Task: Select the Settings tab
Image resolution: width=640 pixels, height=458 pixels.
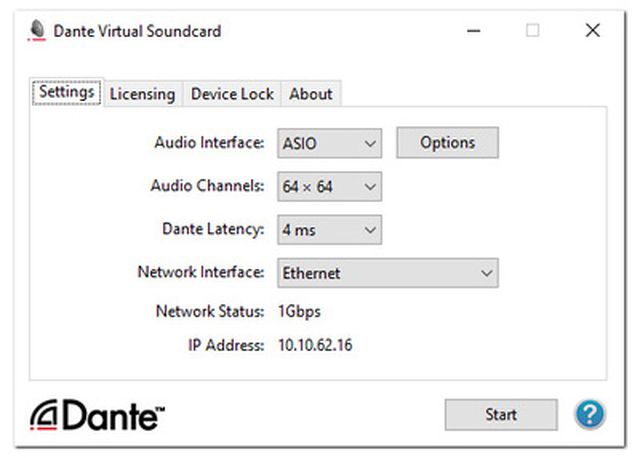Action: pyautogui.click(x=67, y=92)
